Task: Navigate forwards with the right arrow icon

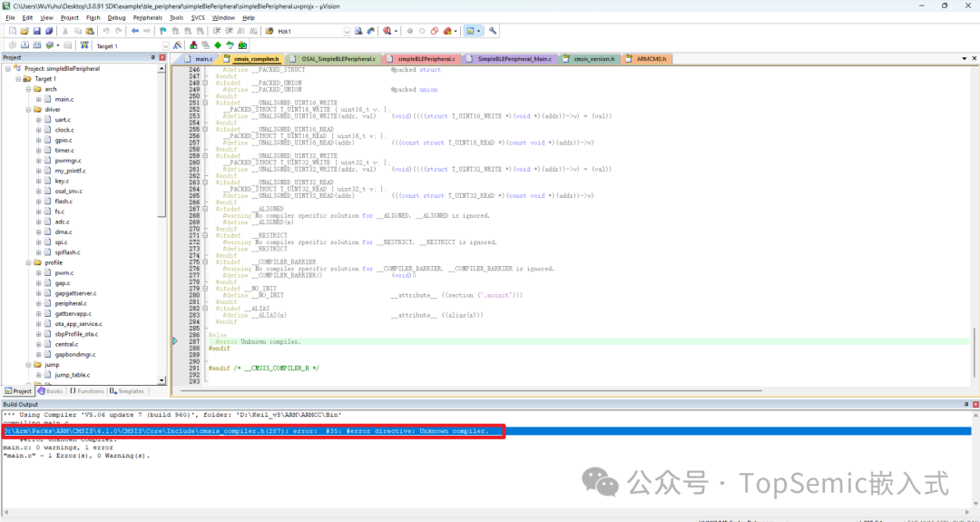Action: (x=147, y=31)
